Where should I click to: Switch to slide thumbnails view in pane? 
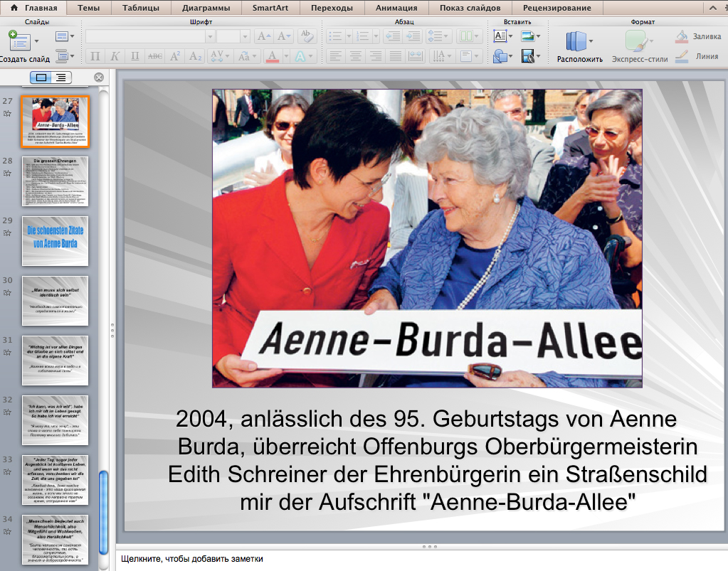(41, 78)
